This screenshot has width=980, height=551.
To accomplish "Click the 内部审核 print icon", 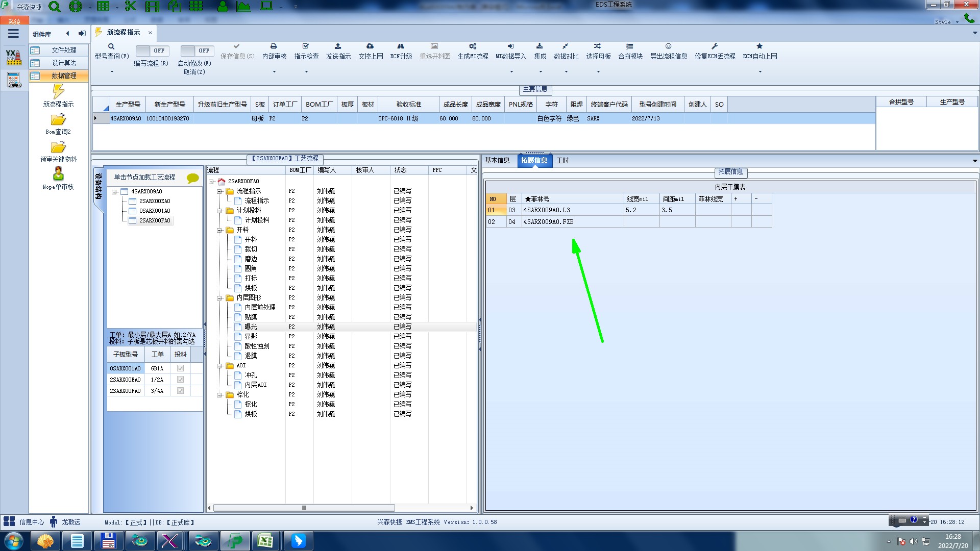I will coord(274,46).
